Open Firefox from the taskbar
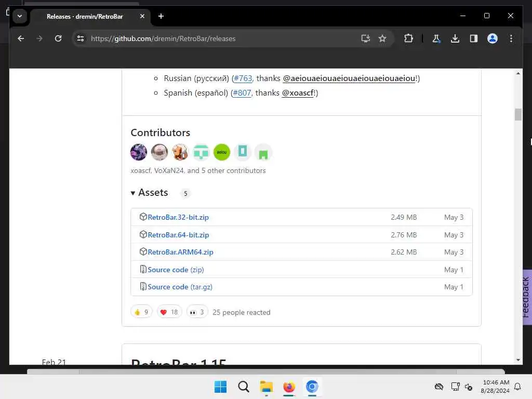This screenshot has height=399, width=532. point(289,387)
